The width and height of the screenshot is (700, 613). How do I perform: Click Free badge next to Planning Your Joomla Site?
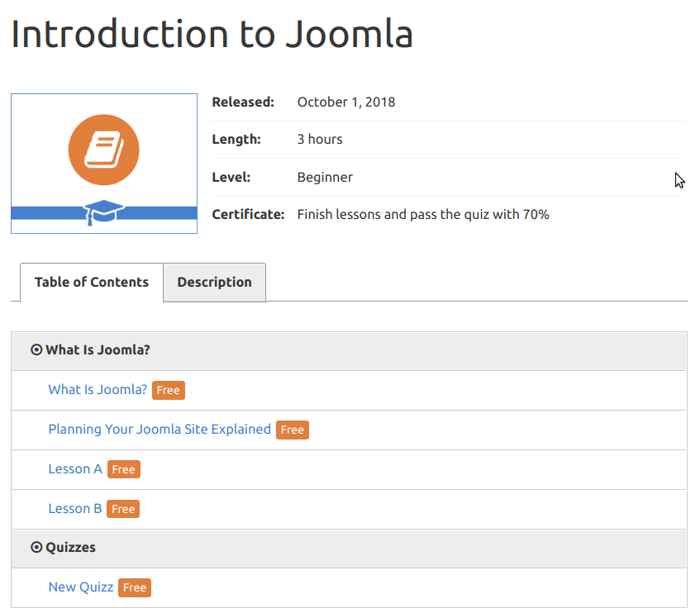click(x=293, y=430)
